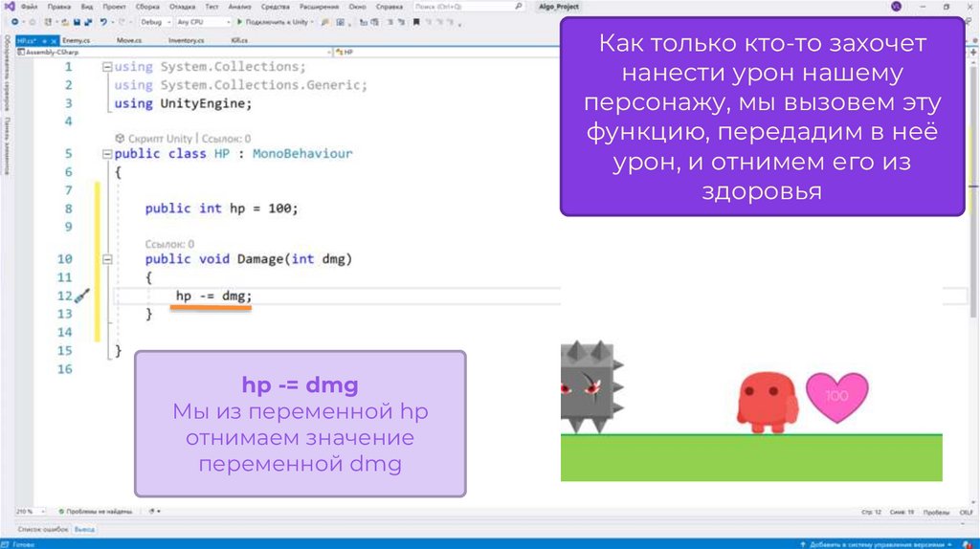Open the Тест menu
The image size is (980, 549).
[212, 7]
